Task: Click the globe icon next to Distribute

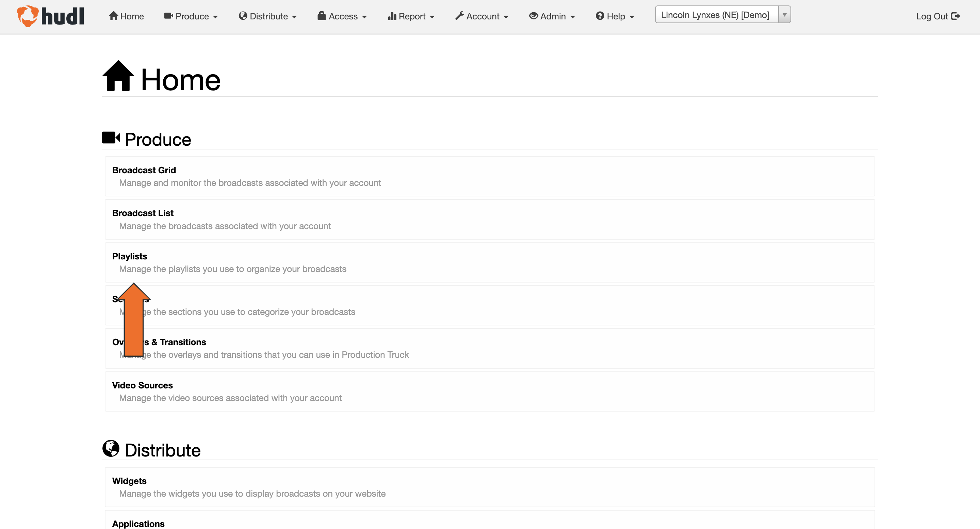Action: [243, 16]
